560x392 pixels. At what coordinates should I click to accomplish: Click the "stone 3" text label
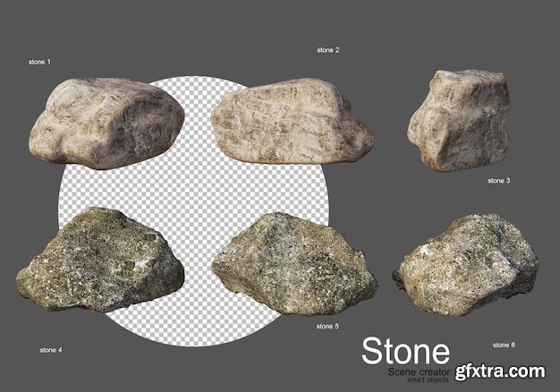498,180
